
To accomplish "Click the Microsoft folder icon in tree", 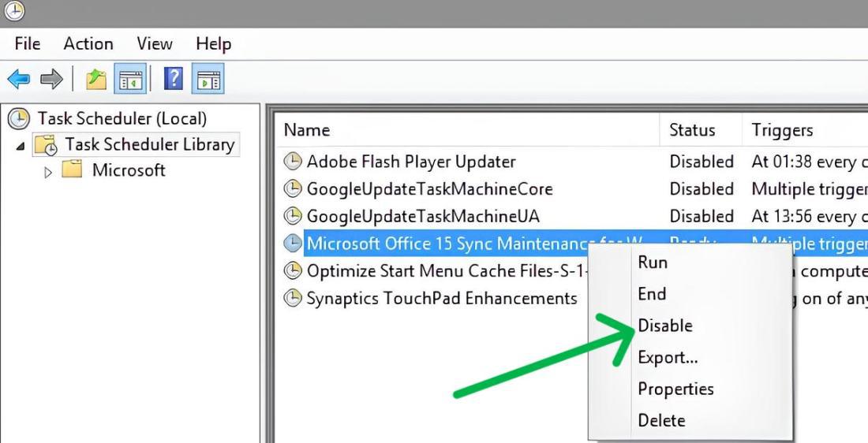I will pyautogui.click(x=72, y=169).
